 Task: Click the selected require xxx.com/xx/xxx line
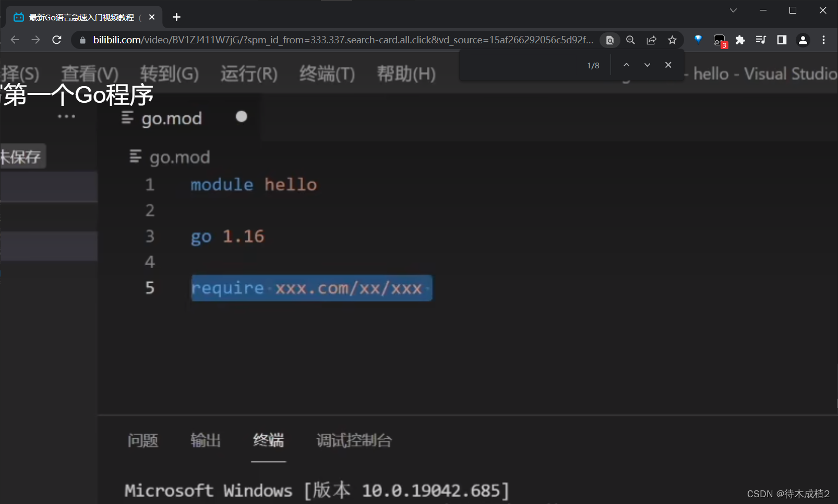pos(312,288)
